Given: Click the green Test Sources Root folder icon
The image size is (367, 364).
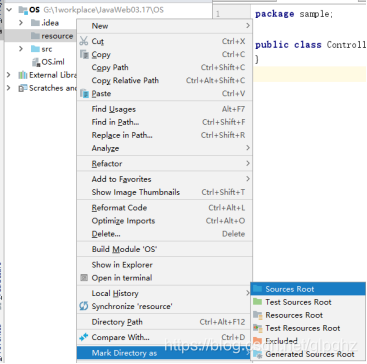Looking at the screenshot, I should coord(257,302).
